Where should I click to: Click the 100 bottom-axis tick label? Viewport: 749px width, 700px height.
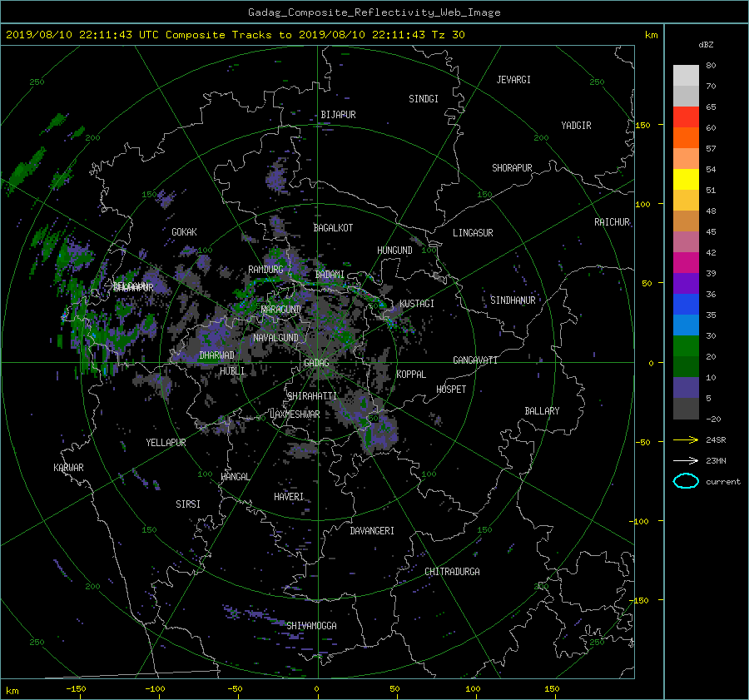click(473, 688)
